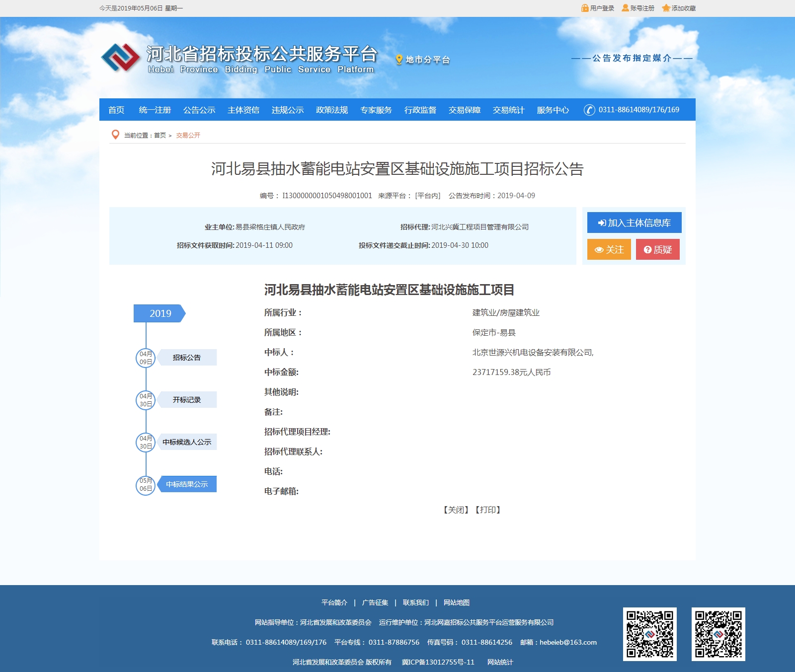Click the breadcrumb location marker icon

coord(115,135)
